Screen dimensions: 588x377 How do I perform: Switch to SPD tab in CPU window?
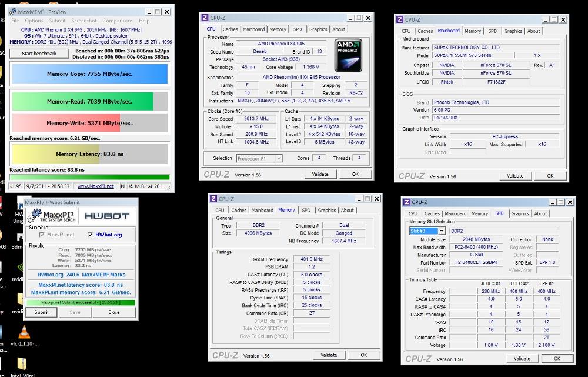298,29
